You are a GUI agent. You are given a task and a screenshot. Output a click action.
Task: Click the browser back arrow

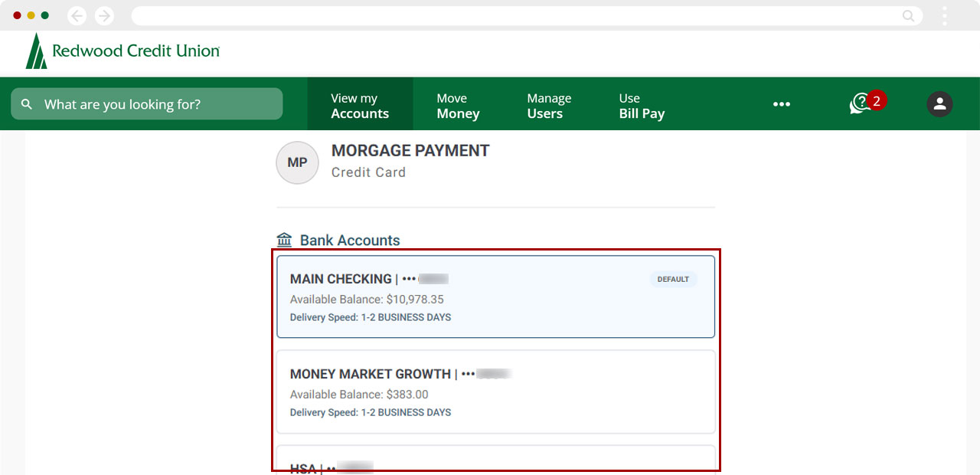77,15
